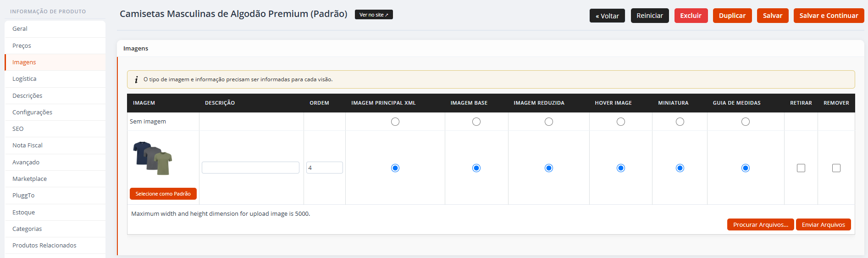The height and width of the screenshot is (258, 868).
Task: Click the info icon in the notice bar
Action: point(136,79)
